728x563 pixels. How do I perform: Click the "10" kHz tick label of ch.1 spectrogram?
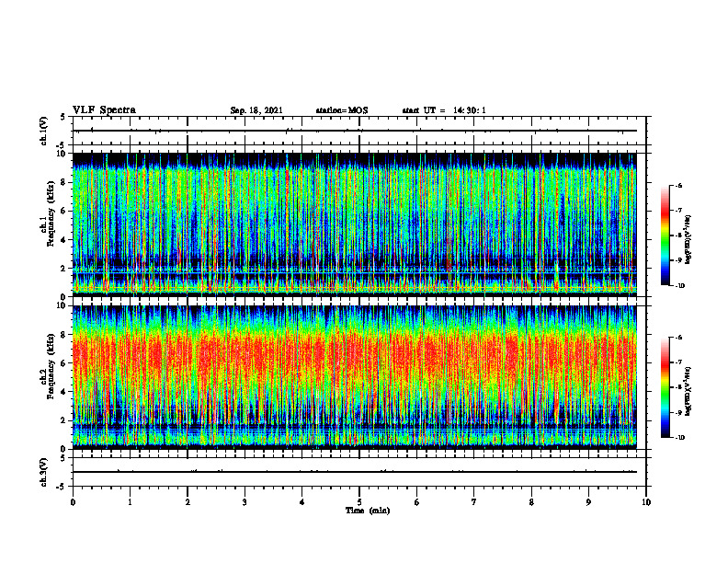(x=63, y=154)
